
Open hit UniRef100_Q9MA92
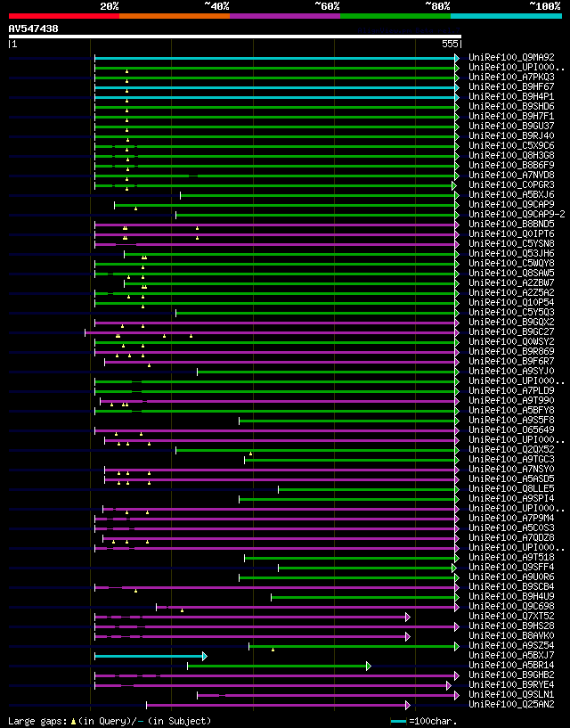point(511,58)
